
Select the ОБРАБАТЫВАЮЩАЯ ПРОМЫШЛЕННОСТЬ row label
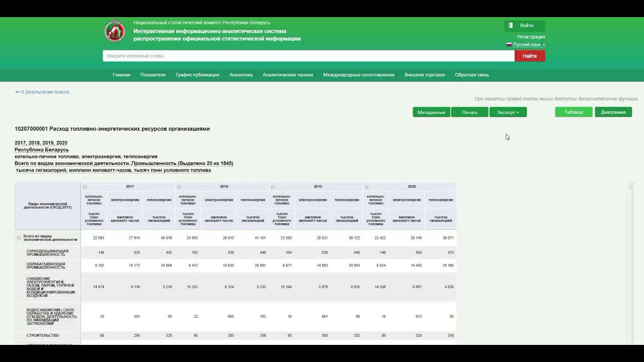(48, 265)
